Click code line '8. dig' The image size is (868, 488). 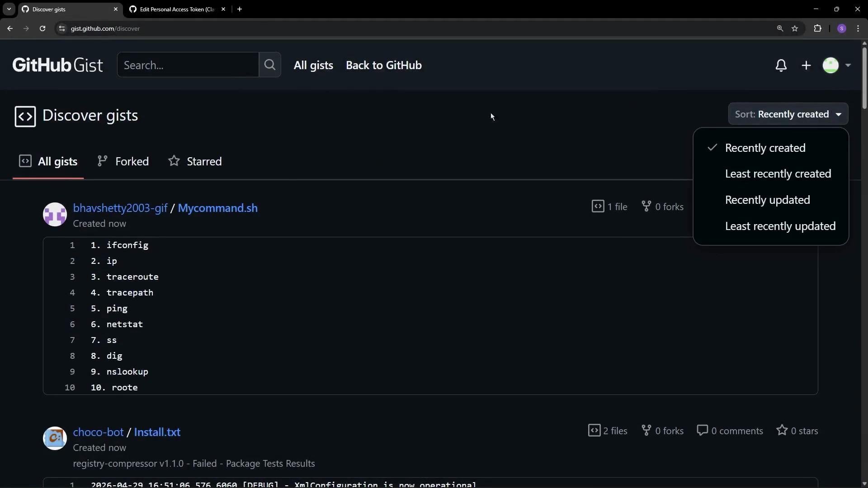pyautogui.click(x=106, y=356)
